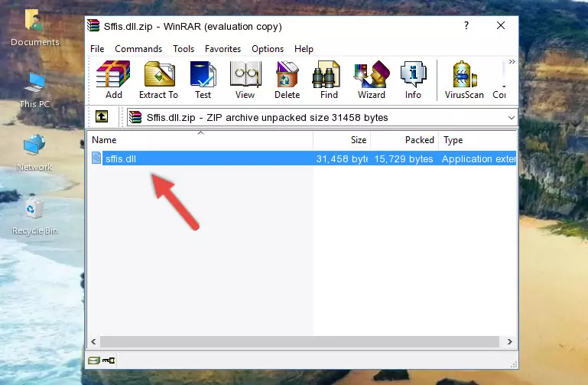Open the View file tool
The image size is (588, 385).
[245, 80]
